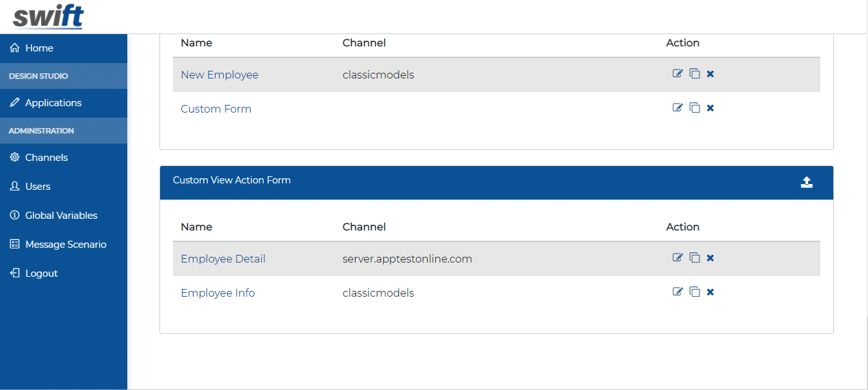Screen dimensions: 868x390
Task: Open the Custom Form link
Action: pyautogui.click(x=215, y=108)
